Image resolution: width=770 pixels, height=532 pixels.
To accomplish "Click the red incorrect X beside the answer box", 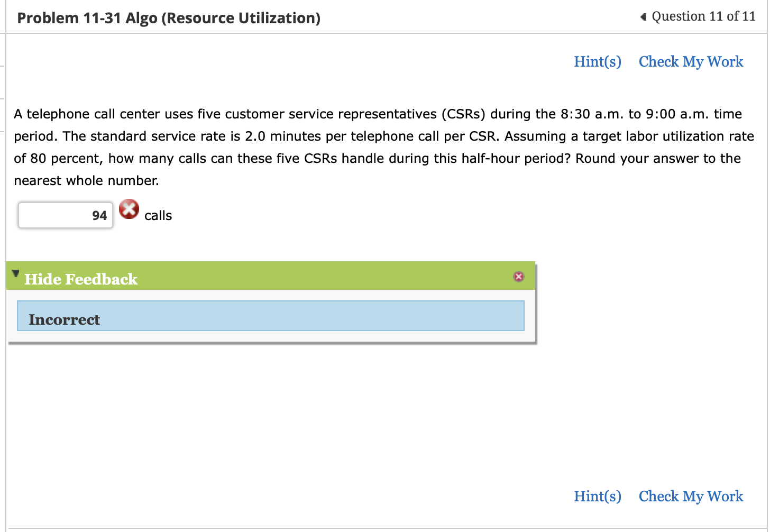I will (129, 209).
